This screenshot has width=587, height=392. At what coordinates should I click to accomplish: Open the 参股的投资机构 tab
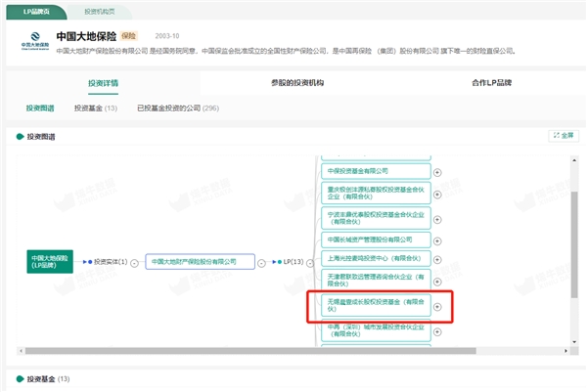click(297, 83)
